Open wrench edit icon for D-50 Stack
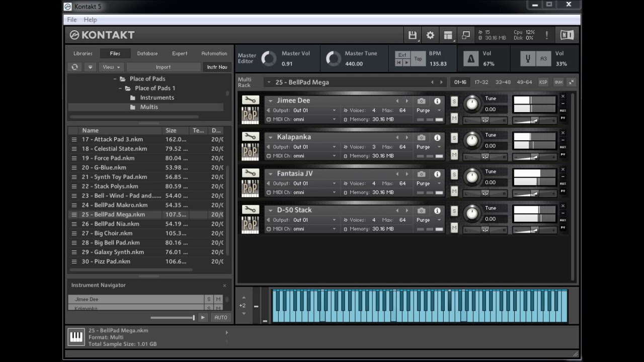 click(250, 209)
